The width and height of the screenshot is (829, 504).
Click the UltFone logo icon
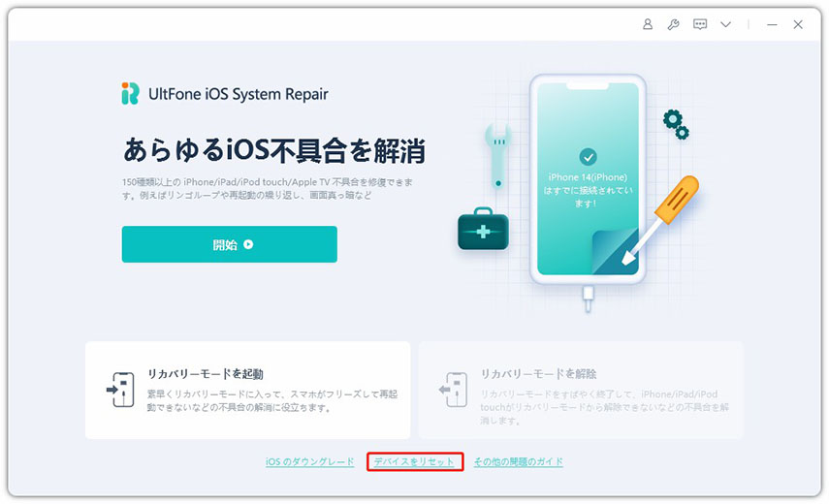coord(130,93)
